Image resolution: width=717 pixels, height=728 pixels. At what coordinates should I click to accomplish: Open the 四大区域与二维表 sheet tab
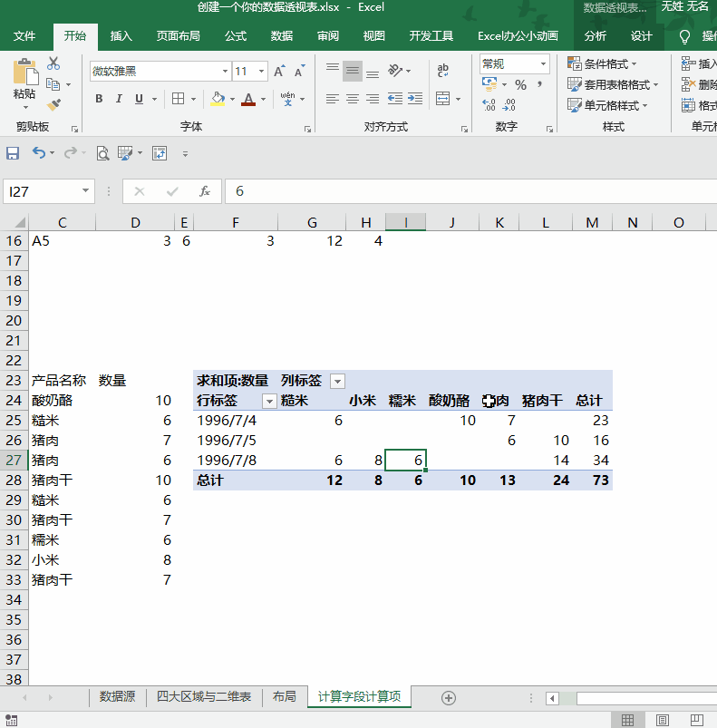click(x=204, y=696)
